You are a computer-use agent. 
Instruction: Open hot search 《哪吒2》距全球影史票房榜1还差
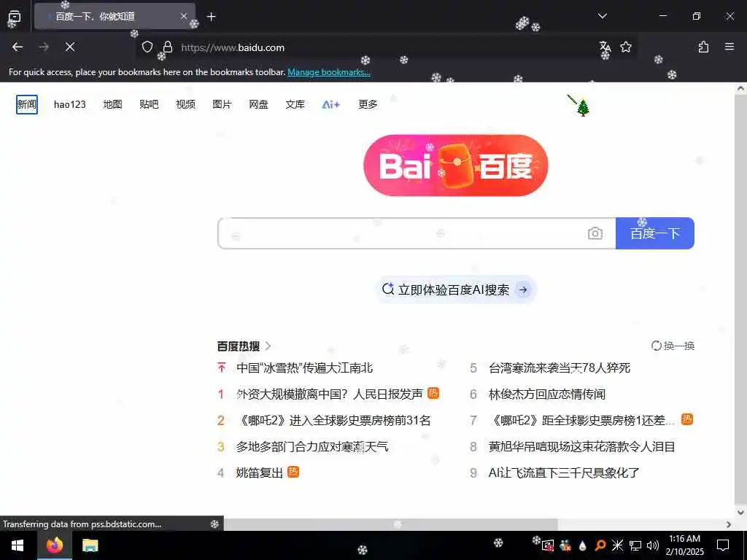(x=581, y=421)
